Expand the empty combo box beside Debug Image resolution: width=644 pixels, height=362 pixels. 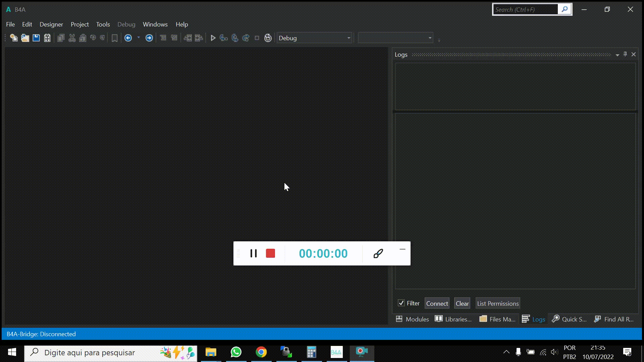tap(430, 38)
